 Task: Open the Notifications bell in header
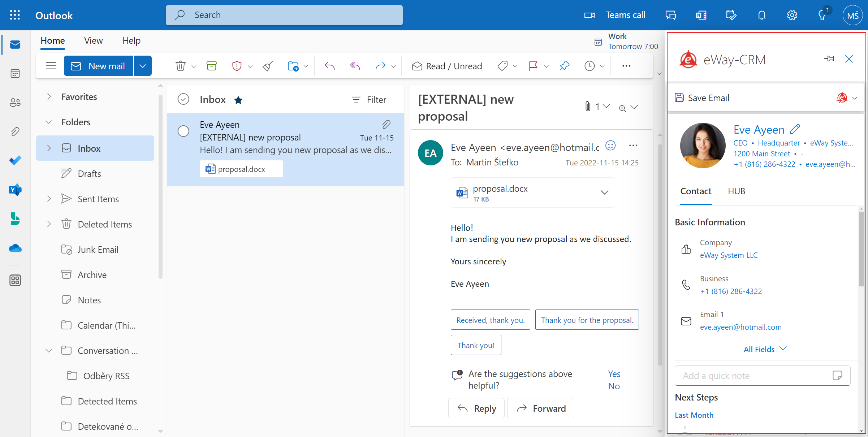pyautogui.click(x=761, y=15)
